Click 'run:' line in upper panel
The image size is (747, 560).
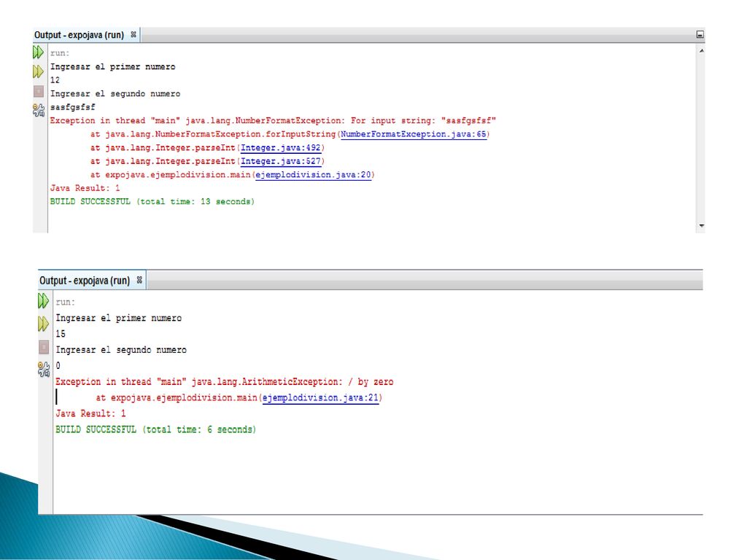point(60,52)
